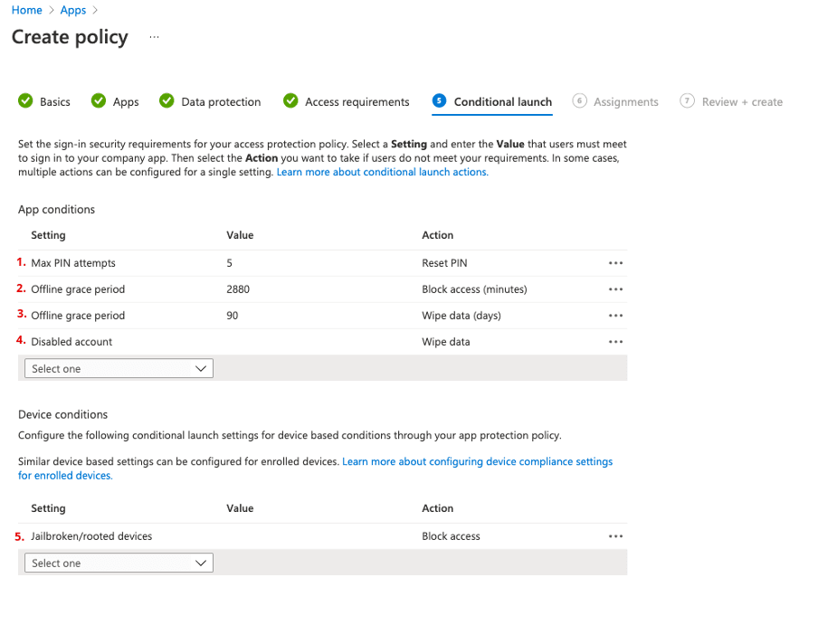Click the green checkmark icon for Basics step
This screenshot has height=644, width=818.
26,101
